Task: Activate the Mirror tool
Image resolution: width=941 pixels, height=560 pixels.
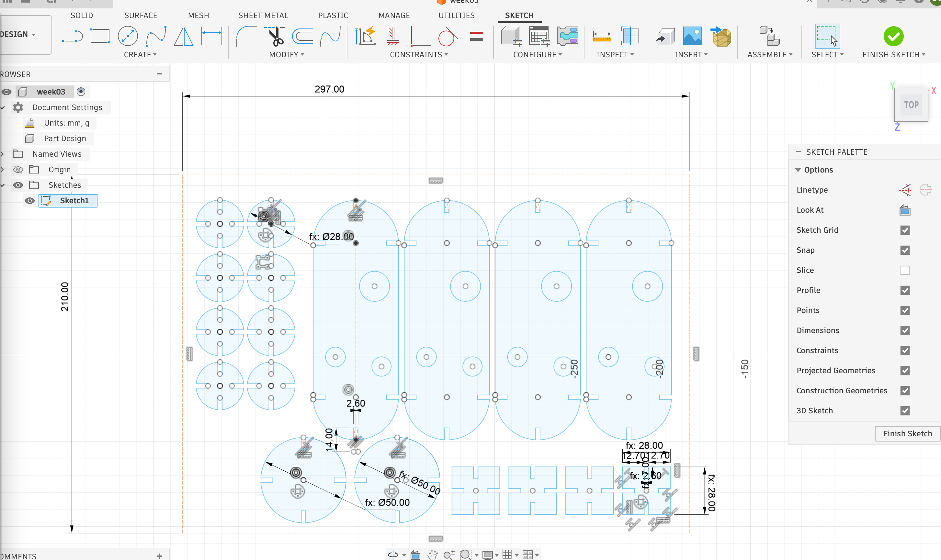Action: [184, 37]
